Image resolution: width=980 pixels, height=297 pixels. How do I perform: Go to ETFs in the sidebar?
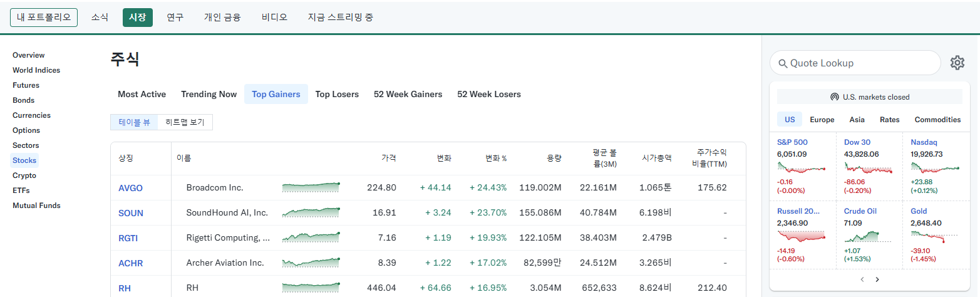21,190
